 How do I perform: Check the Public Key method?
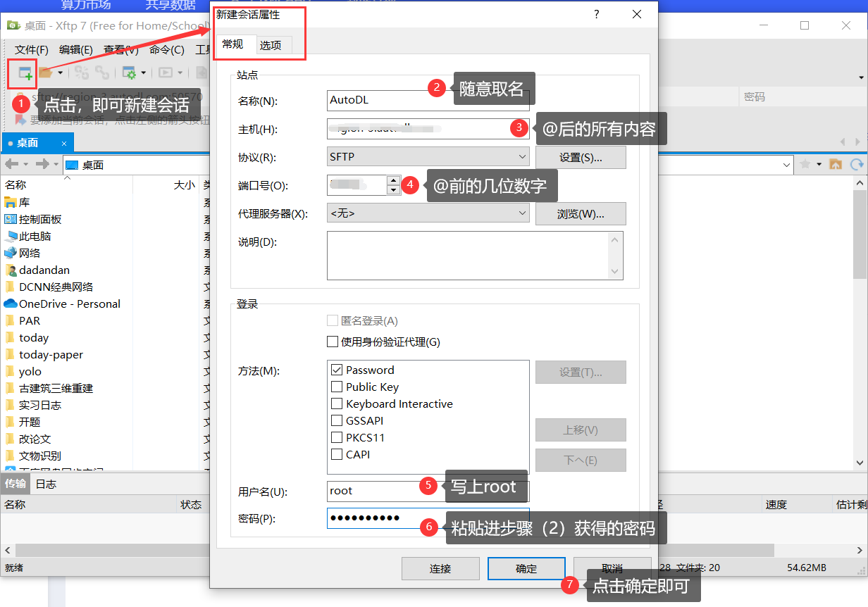click(337, 387)
